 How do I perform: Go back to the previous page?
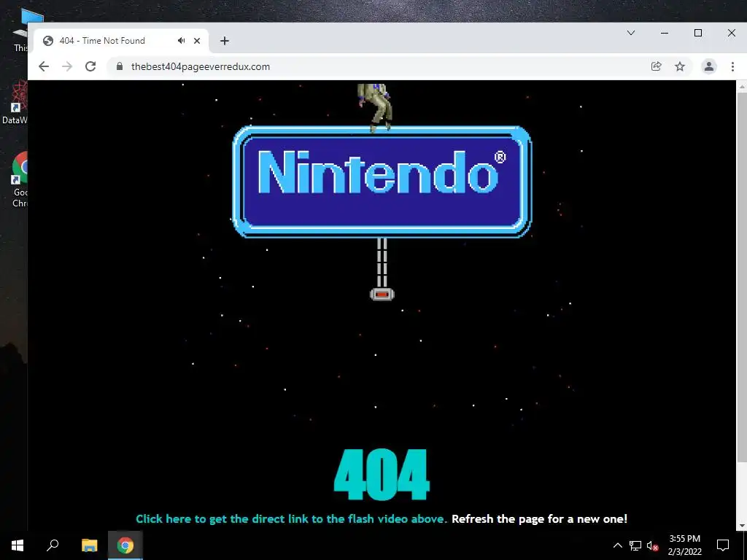point(44,66)
